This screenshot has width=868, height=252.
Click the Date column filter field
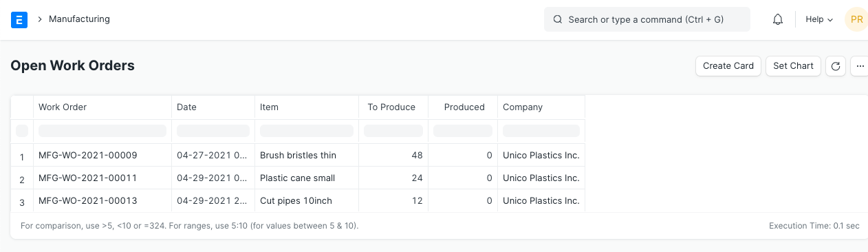pyautogui.click(x=213, y=131)
